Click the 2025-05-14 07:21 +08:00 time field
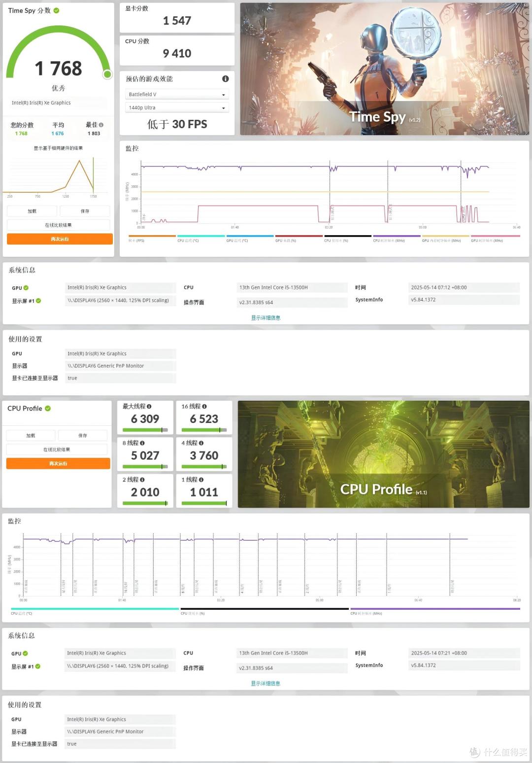532x763 pixels. (x=464, y=653)
